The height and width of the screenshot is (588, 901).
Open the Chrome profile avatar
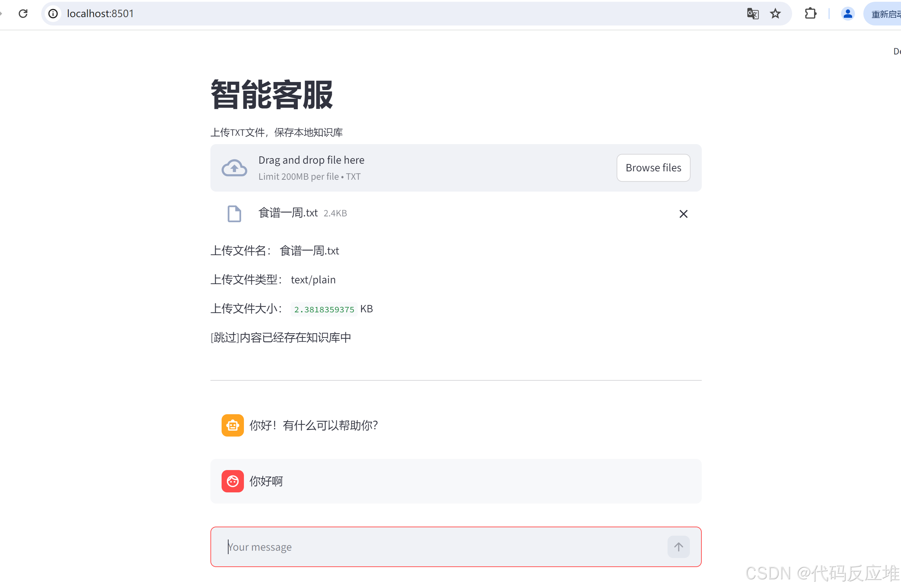[x=848, y=14]
